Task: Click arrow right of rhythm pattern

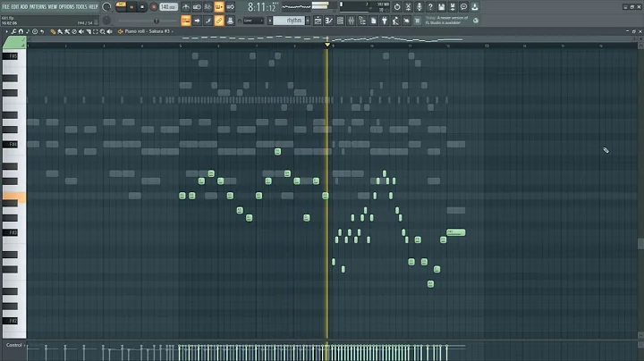Action: 308,21
